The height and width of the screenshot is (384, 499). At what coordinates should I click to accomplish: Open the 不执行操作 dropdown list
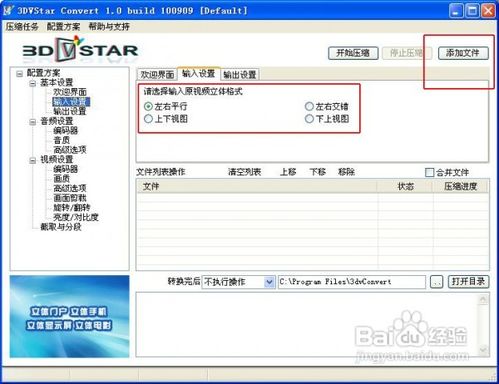pyautogui.click(x=269, y=282)
